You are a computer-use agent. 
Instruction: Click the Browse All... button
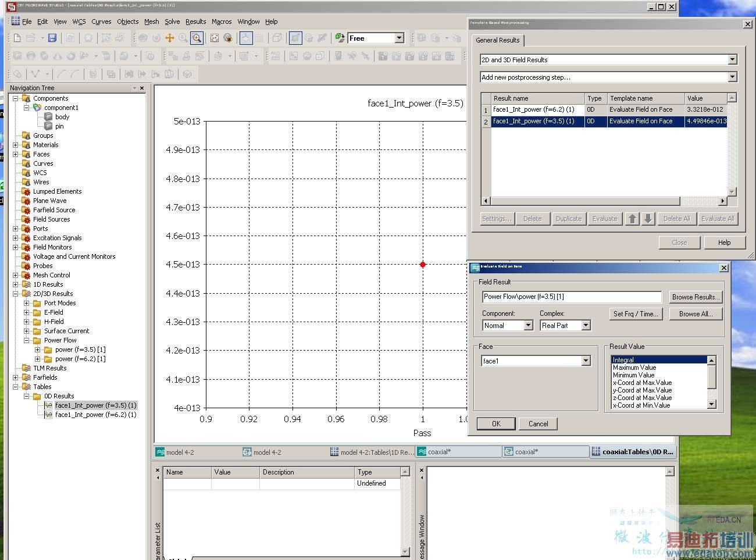(696, 313)
